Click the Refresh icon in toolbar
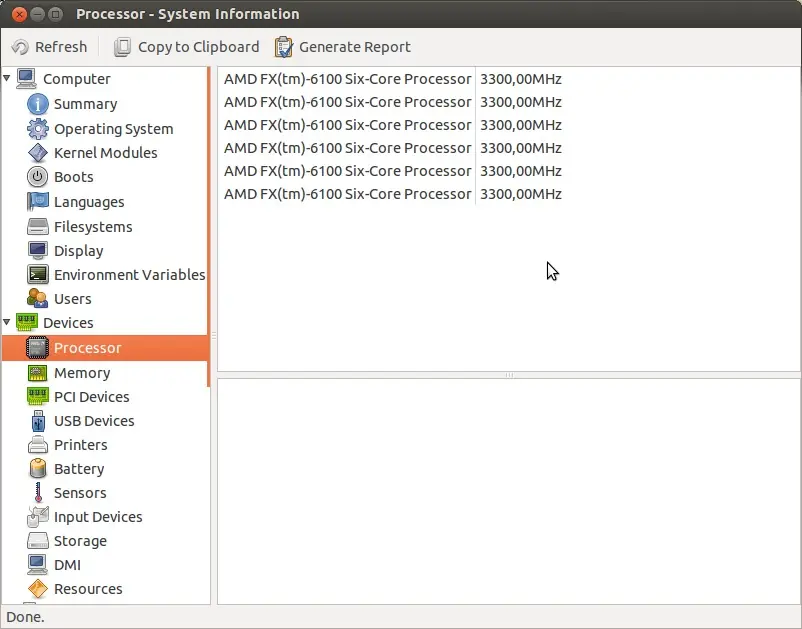Viewport: 802px width, 629px height. pyautogui.click(x=20, y=47)
